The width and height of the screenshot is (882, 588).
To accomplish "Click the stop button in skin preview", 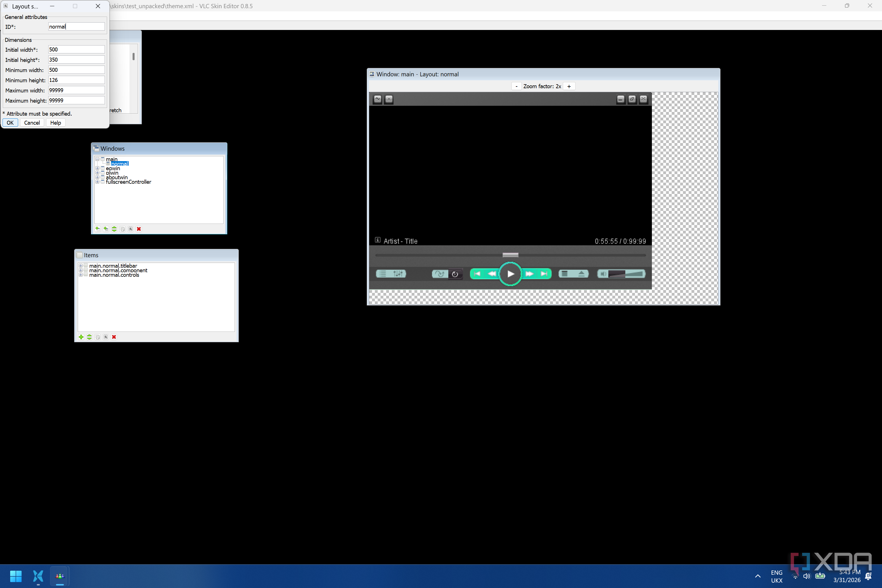I will click(565, 274).
